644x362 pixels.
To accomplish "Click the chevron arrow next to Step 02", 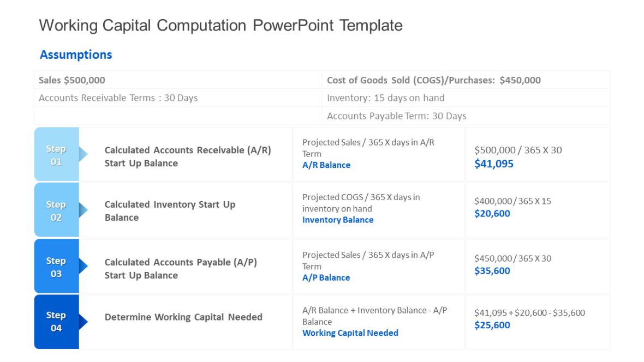I will click(x=83, y=210).
